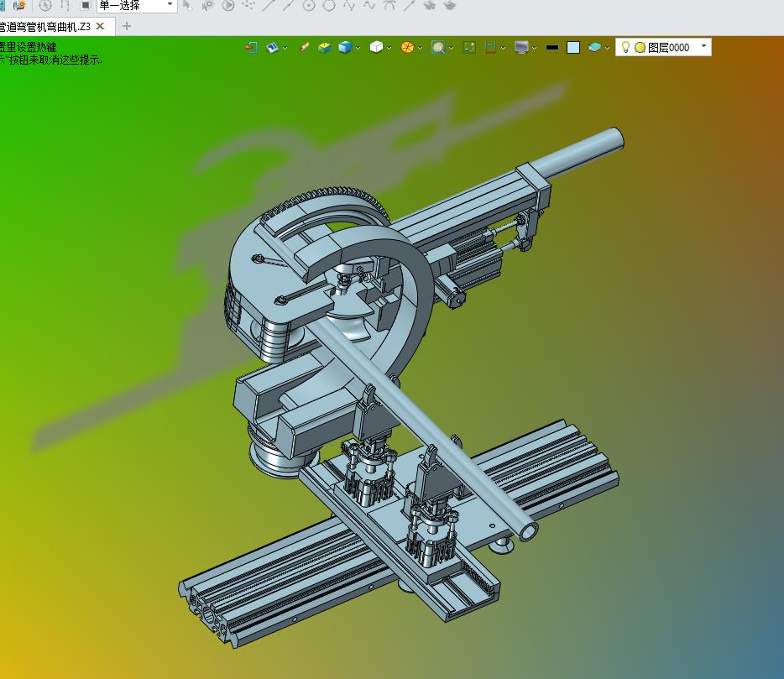784x679 pixels.
Task: Click the arc tangent toolbar icon
Action: tap(389, 6)
